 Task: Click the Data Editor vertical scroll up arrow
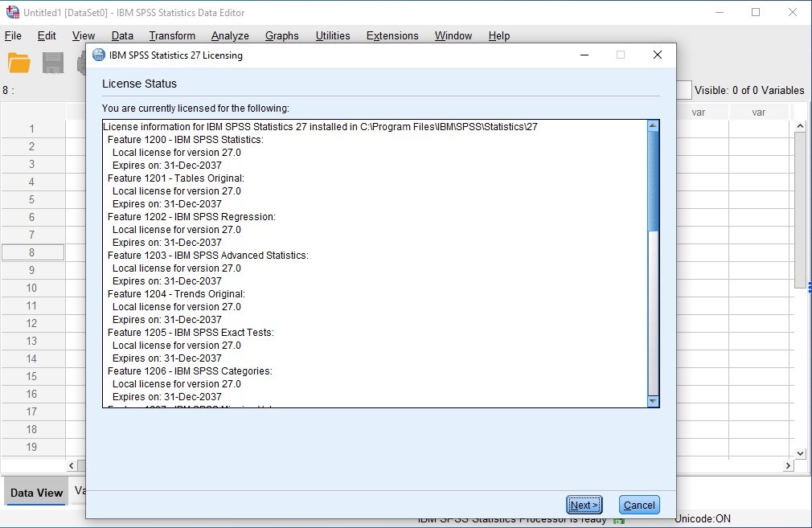pos(800,126)
